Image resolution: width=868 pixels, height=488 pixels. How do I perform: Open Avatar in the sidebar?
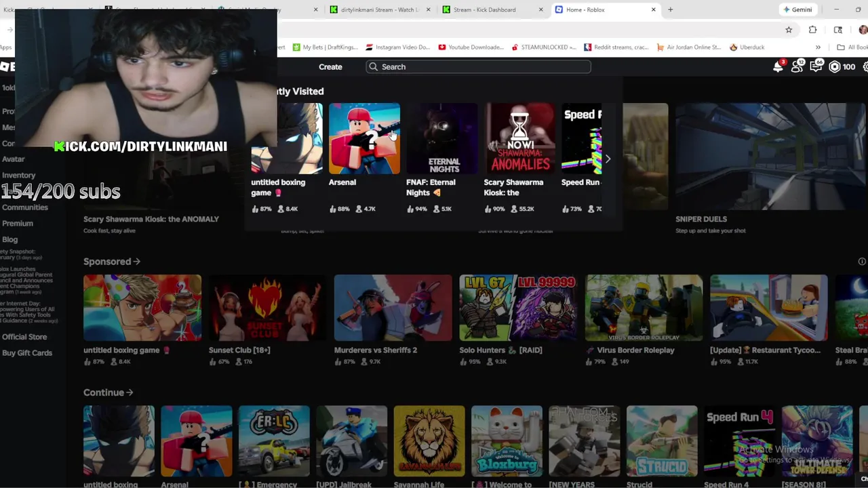click(14, 159)
